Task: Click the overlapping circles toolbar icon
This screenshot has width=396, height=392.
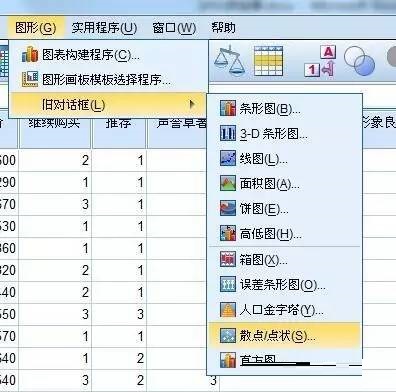Action: pyautogui.click(x=359, y=61)
